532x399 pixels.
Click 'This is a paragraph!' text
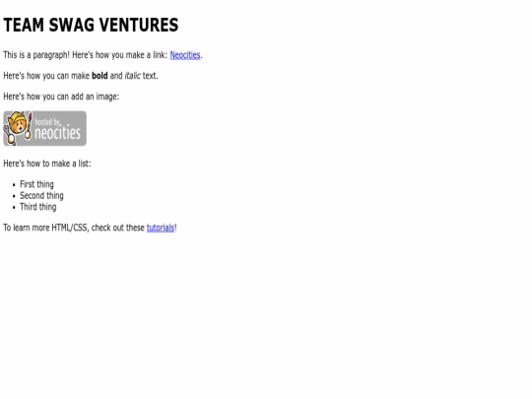[x=36, y=55]
